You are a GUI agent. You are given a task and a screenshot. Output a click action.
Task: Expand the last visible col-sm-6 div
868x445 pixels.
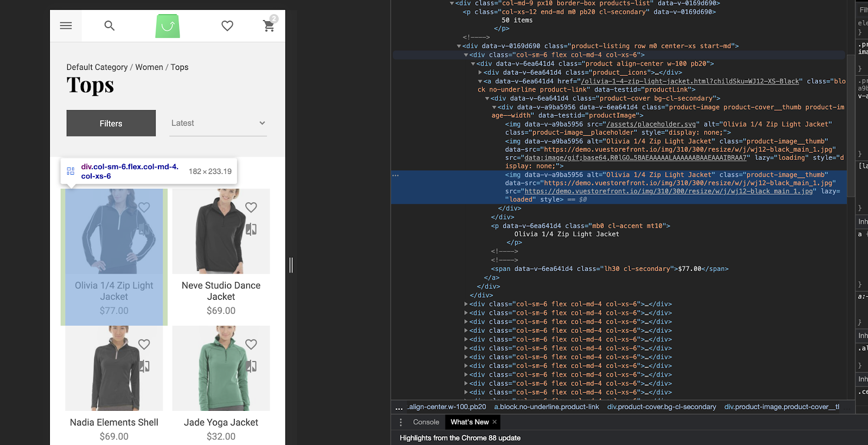pos(466,392)
